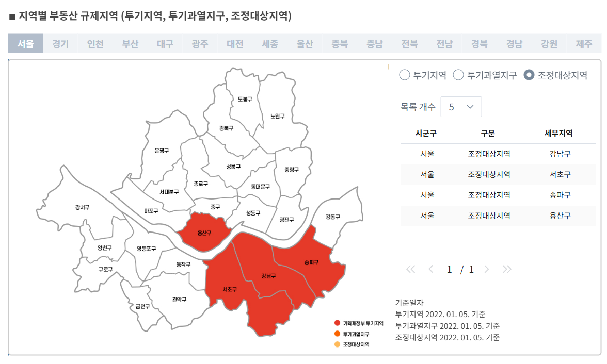Click the next-page chevron in pagination

(487, 269)
